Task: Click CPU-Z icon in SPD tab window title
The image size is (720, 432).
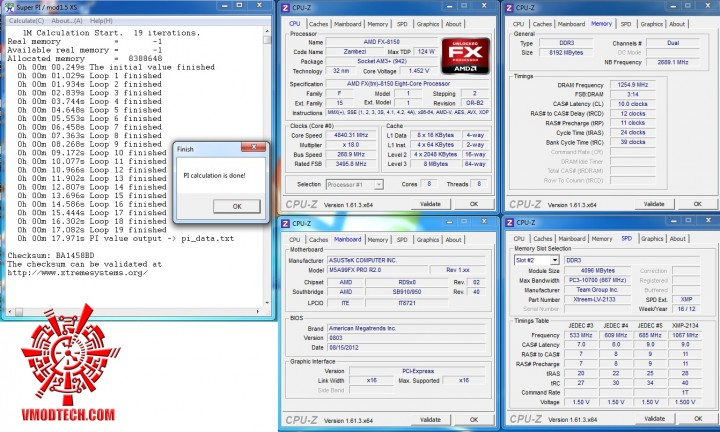Action: 509,223
